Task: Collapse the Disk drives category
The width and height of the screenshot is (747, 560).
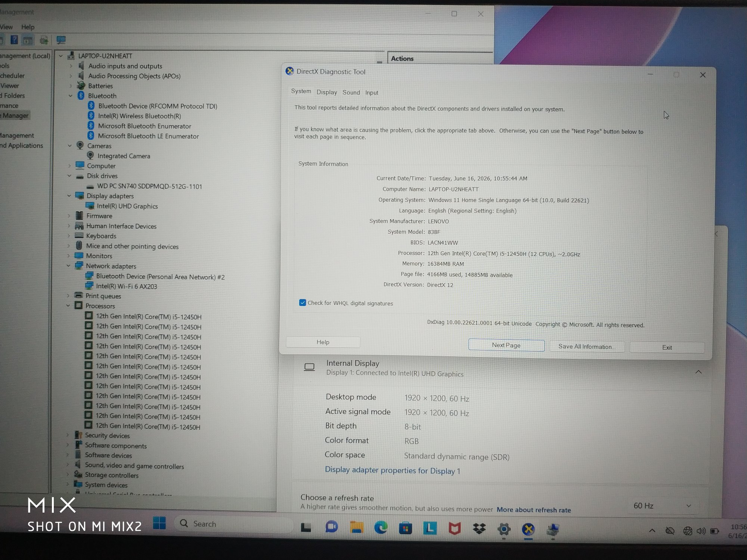Action: [x=69, y=176]
